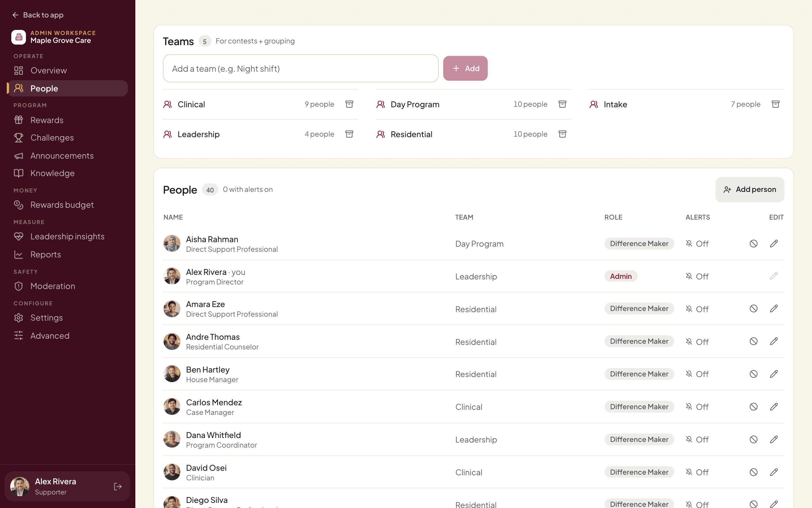812x508 pixels.
Task: Toggle alerts for Dana Whitfield
Action: (697, 439)
